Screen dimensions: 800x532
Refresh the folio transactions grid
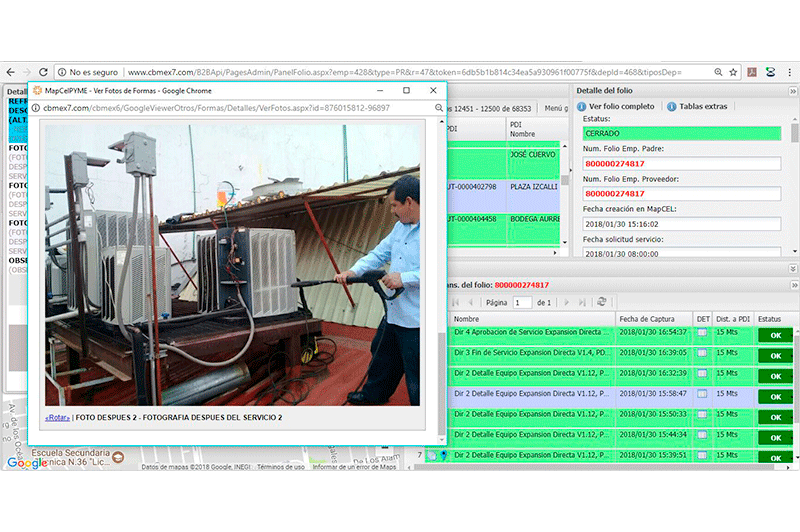[x=601, y=302]
